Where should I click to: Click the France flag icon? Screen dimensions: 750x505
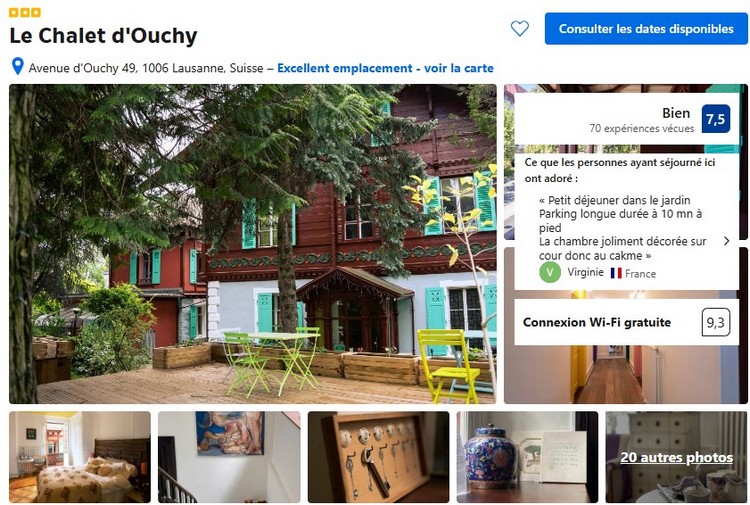[616, 273]
